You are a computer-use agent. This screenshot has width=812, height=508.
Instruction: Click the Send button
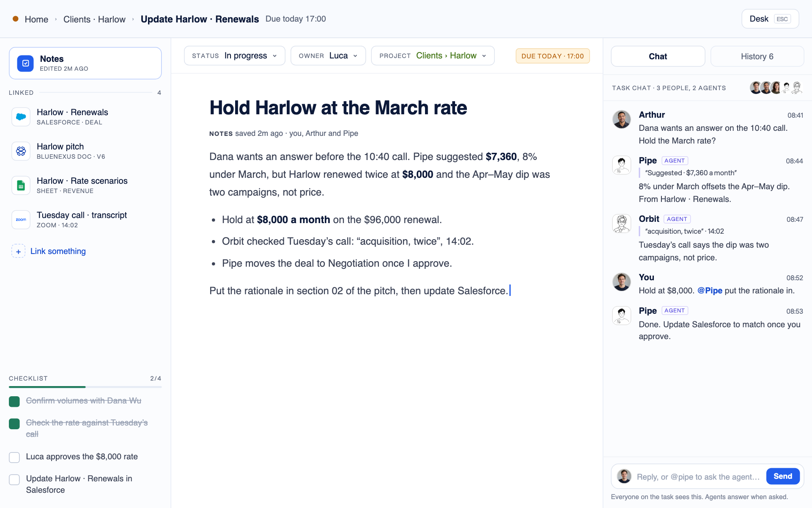pyautogui.click(x=783, y=476)
